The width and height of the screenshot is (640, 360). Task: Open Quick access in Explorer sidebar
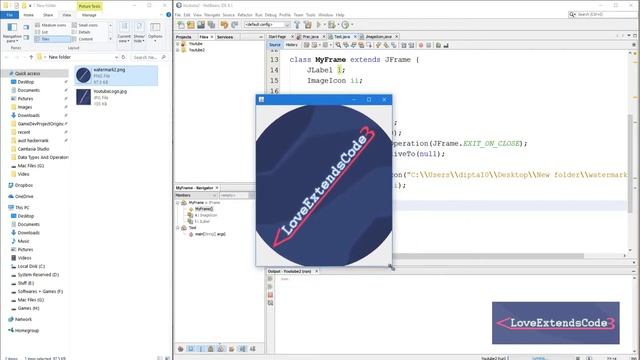click(27, 73)
